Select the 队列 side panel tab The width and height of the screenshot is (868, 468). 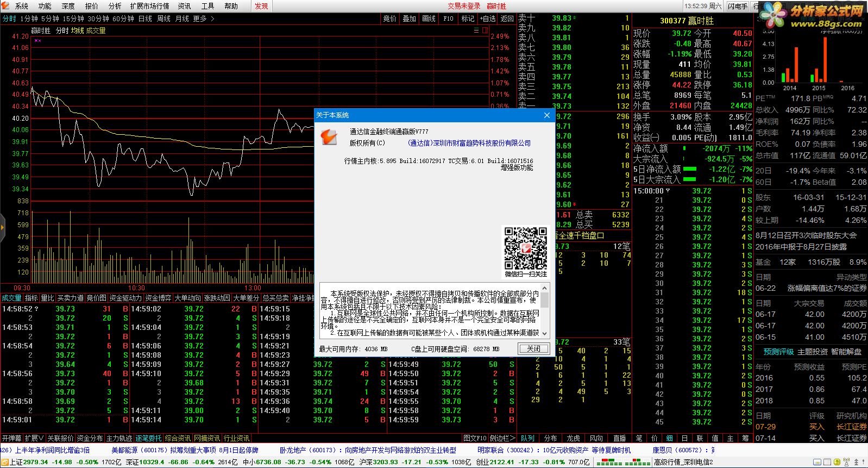click(527, 438)
